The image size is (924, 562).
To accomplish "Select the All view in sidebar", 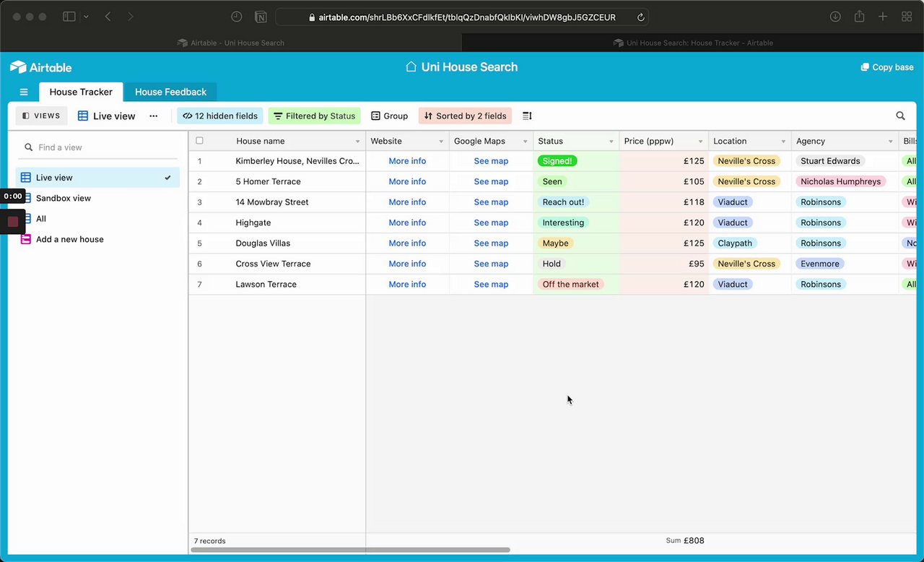I will pyautogui.click(x=97, y=219).
